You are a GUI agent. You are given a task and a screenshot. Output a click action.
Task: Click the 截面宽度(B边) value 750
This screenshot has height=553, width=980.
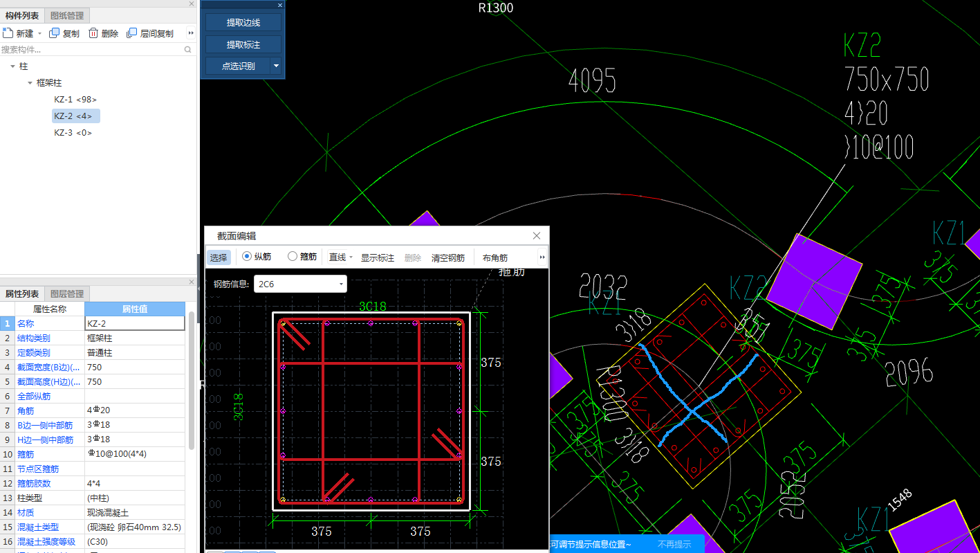pos(135,367)
